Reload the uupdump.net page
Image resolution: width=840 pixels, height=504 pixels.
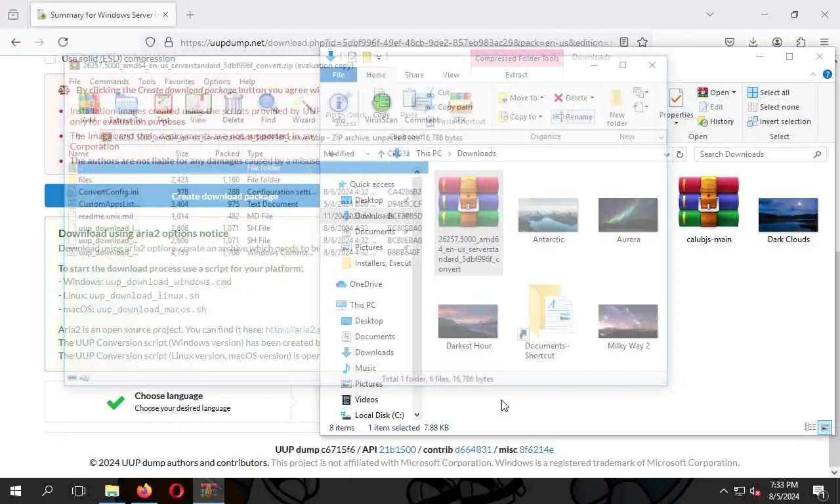pyautogui.click(x=63, y=42)
